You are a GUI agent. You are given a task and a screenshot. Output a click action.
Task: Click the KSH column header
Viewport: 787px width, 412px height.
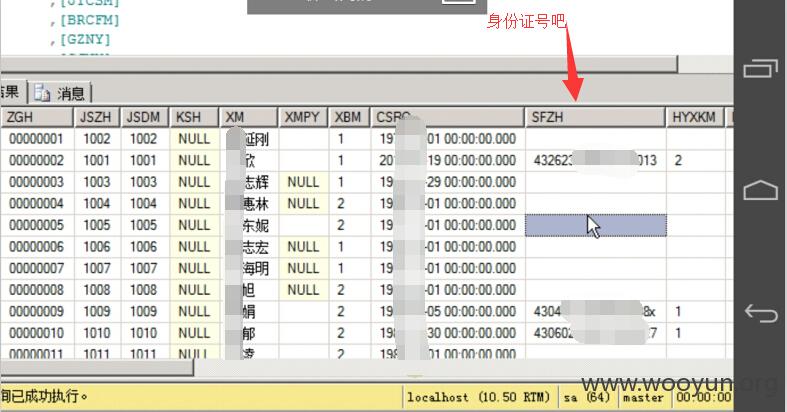point(195,117)
